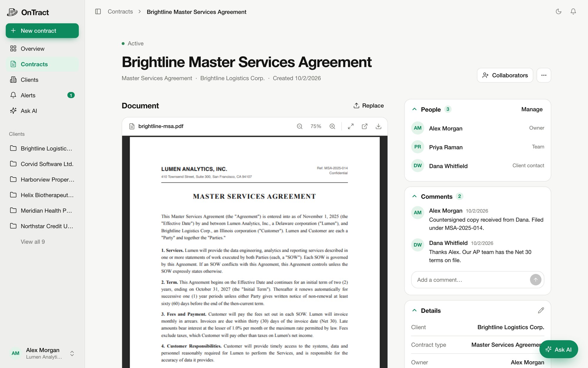This screenshot has height=368, width=588.
Task: Click the Contracts breadcrumb link
Action: [x=120, y=11]
